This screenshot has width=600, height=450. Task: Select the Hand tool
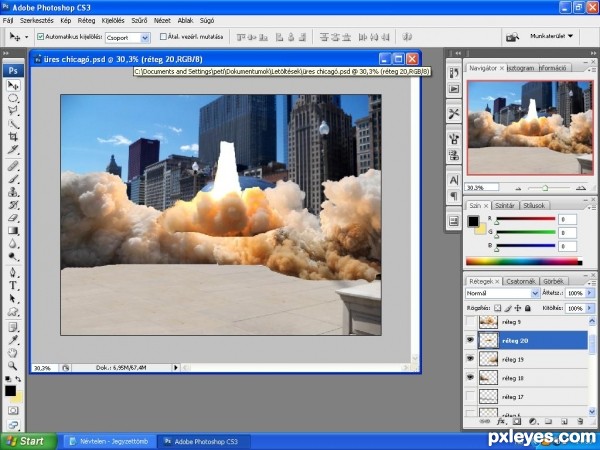click(13, 353)
